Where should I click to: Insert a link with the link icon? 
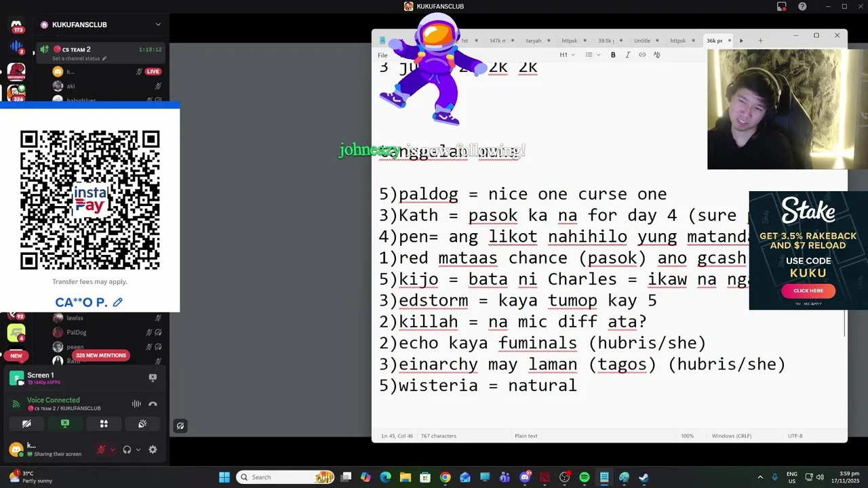pos(642,55)
